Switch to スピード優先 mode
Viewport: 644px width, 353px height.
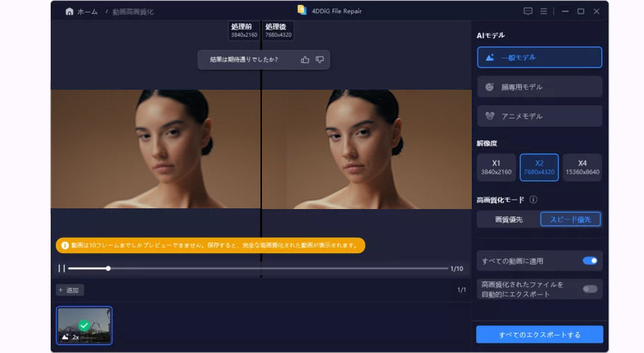[x=570, y=219]
